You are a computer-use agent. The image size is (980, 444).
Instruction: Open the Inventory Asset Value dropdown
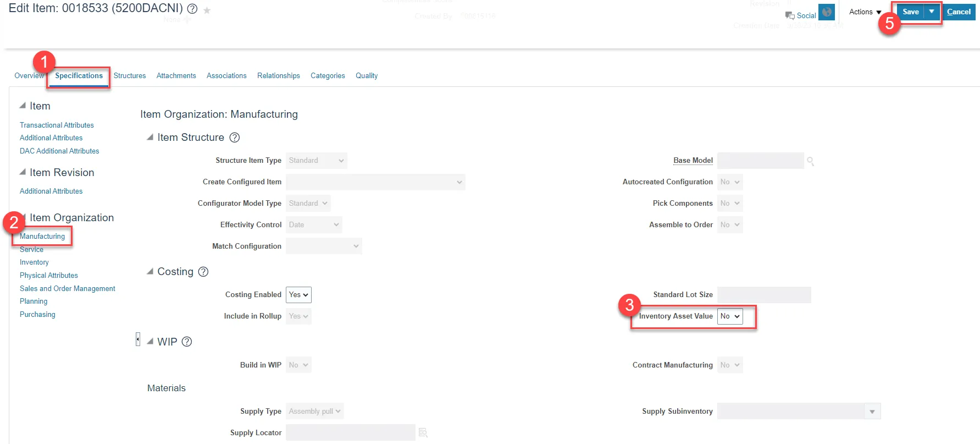tap(730, 316)
